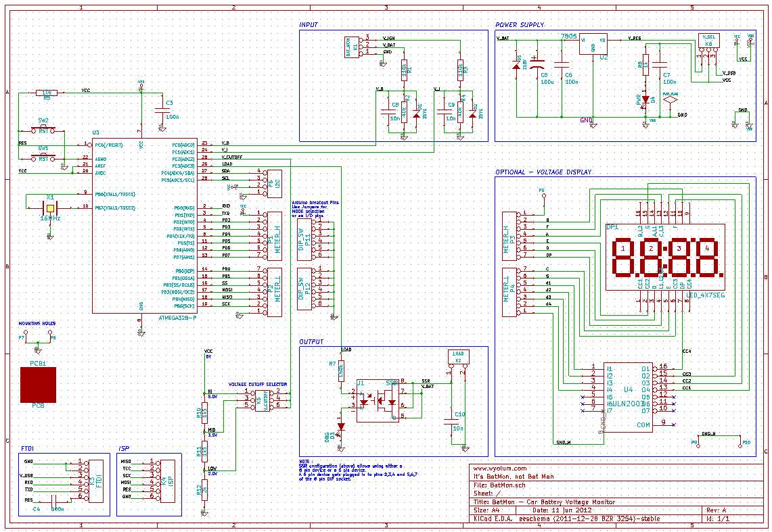Viewport: 772px width, 532px height.
Task: Click zener diode D1 in INPUT section
Action: point(415,114)
